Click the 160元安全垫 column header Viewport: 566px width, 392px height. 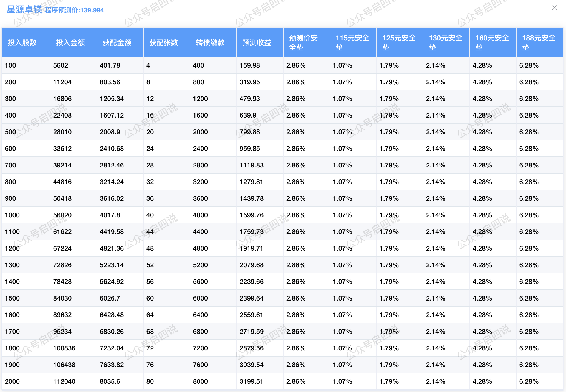click(492, 43)
